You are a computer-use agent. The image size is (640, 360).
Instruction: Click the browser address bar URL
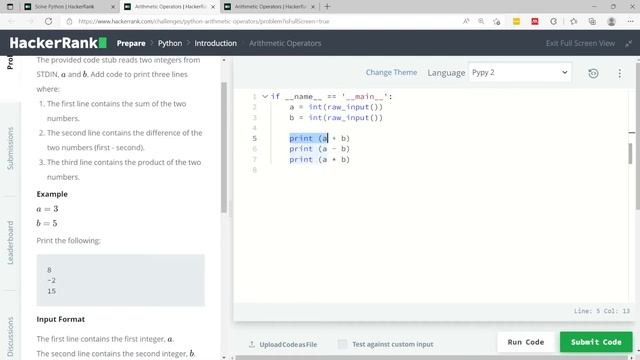[x=204, y=21]
